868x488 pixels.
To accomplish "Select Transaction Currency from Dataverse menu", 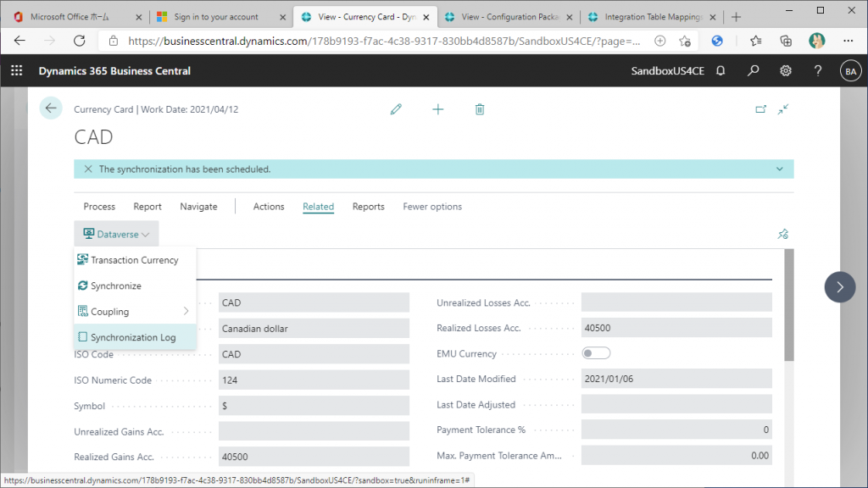I will (135, 260).
